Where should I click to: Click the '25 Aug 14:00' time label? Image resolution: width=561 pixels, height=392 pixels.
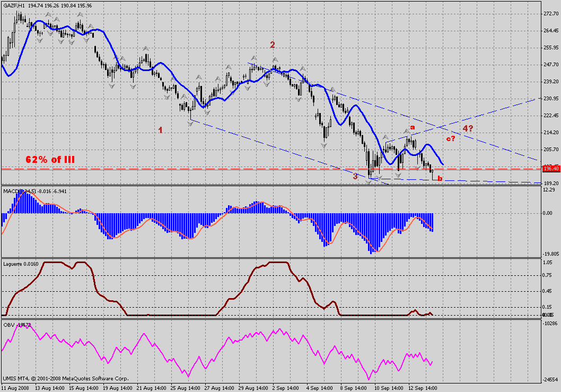point(186,388)
